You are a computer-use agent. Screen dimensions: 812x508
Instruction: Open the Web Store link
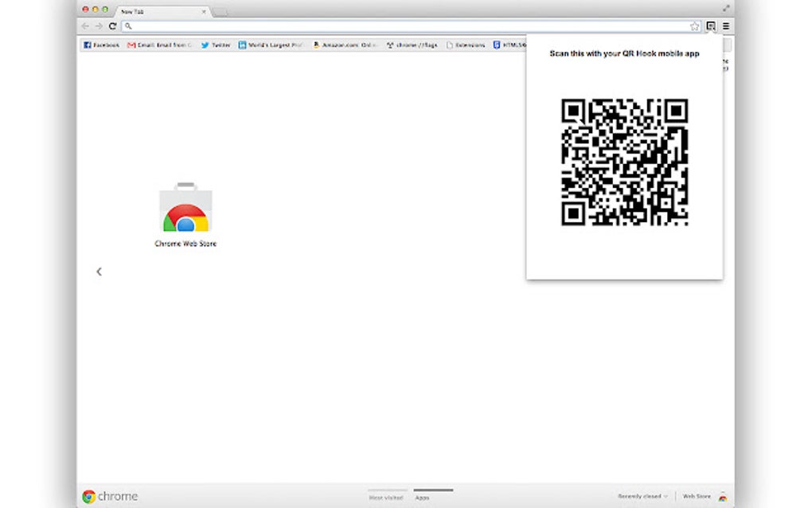pos(698,496)
